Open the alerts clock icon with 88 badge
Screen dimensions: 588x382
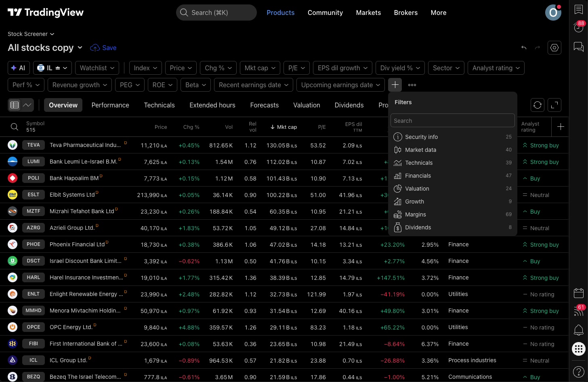579,27
